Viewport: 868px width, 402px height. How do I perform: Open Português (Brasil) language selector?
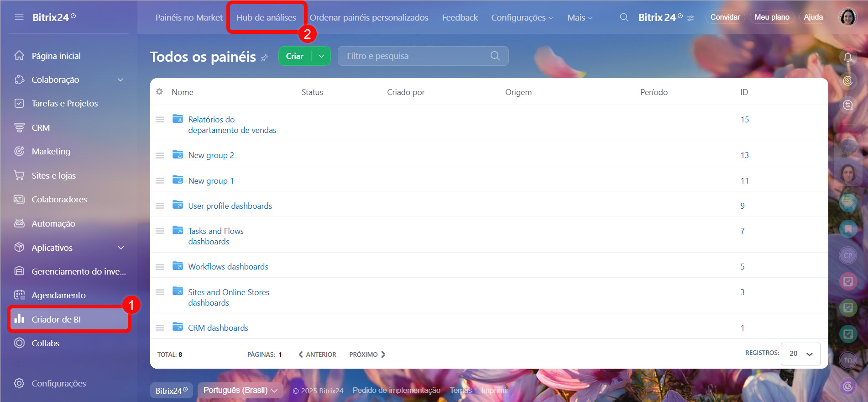(x=241, y=390)
